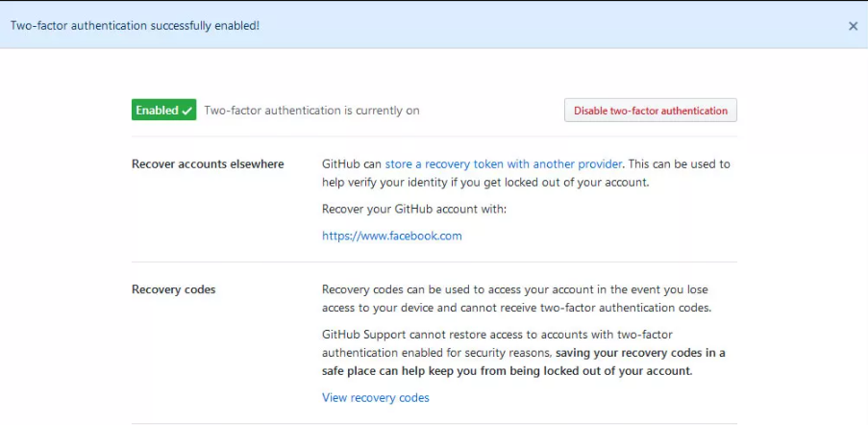
Task: Select the 'Recovery codes' section heading
Action: [174, 289]
